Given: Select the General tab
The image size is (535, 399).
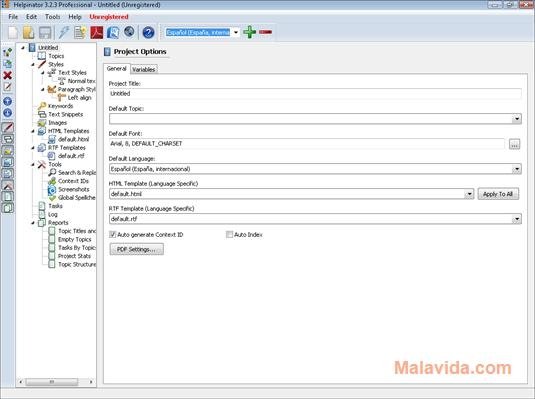Looking at the screenshot, I should tap(117, 69).
